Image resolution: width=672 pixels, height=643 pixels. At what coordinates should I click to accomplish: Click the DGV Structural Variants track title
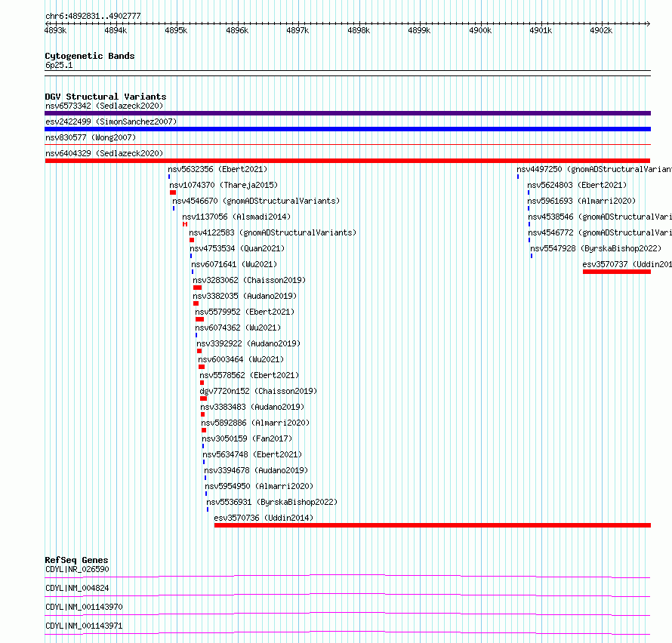[106, 97]
